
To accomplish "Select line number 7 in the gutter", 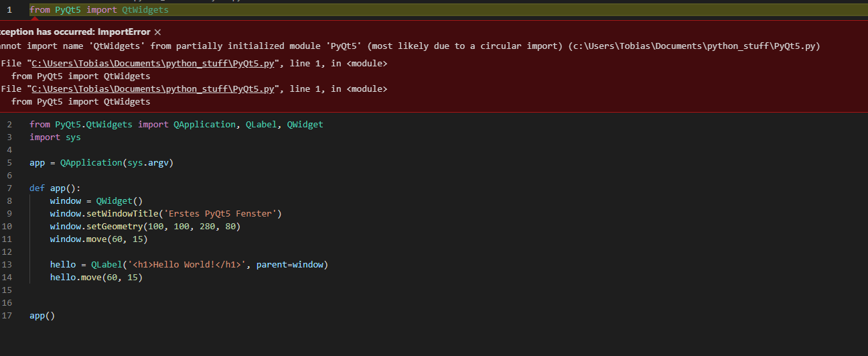I will pos(9,188).
